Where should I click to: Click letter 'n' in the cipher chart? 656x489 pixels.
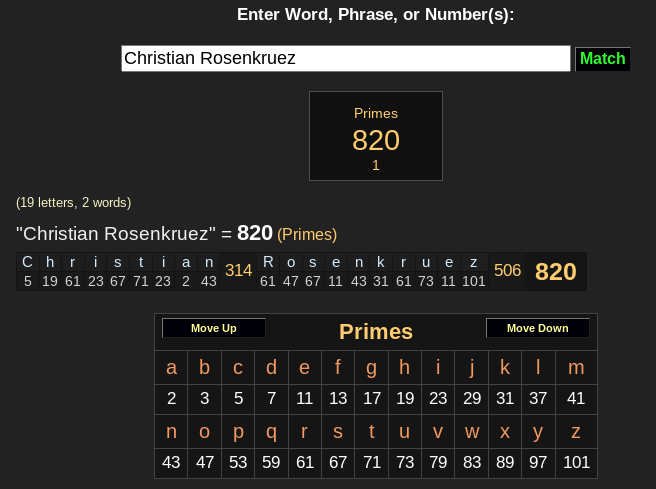(x=171, y=432)
